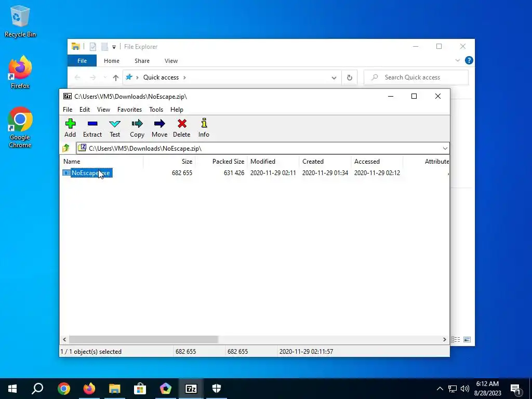Expand File Explorer address history dropdown
532x399 pixels.
(334, 78)
